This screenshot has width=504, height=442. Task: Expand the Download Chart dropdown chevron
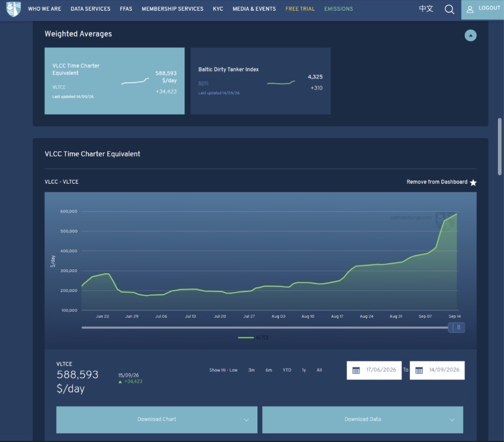[246, 420]
